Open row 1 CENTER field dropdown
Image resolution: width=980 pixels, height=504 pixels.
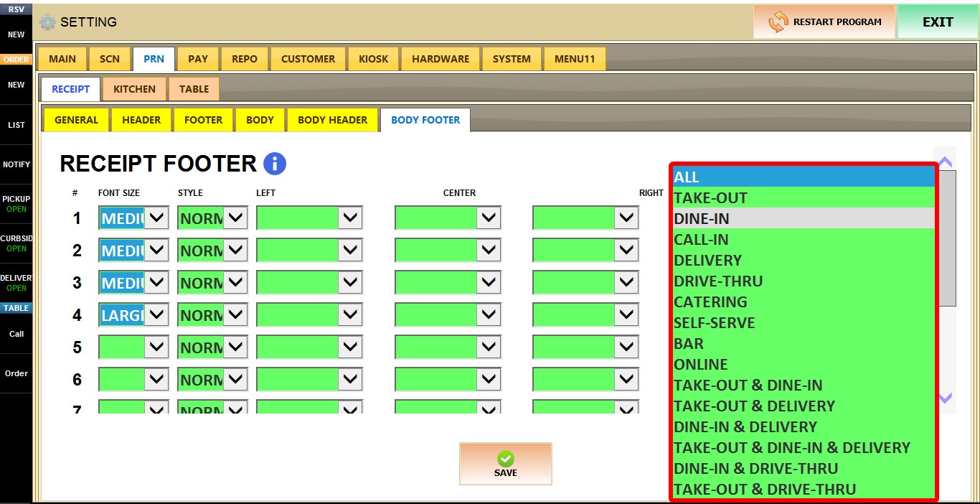(489, 218)
